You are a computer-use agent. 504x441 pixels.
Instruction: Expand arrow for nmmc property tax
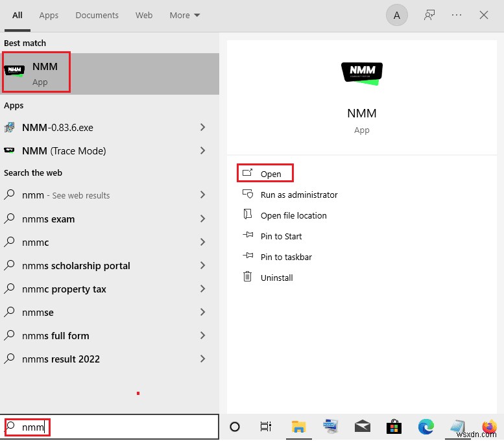coord(202,289)
